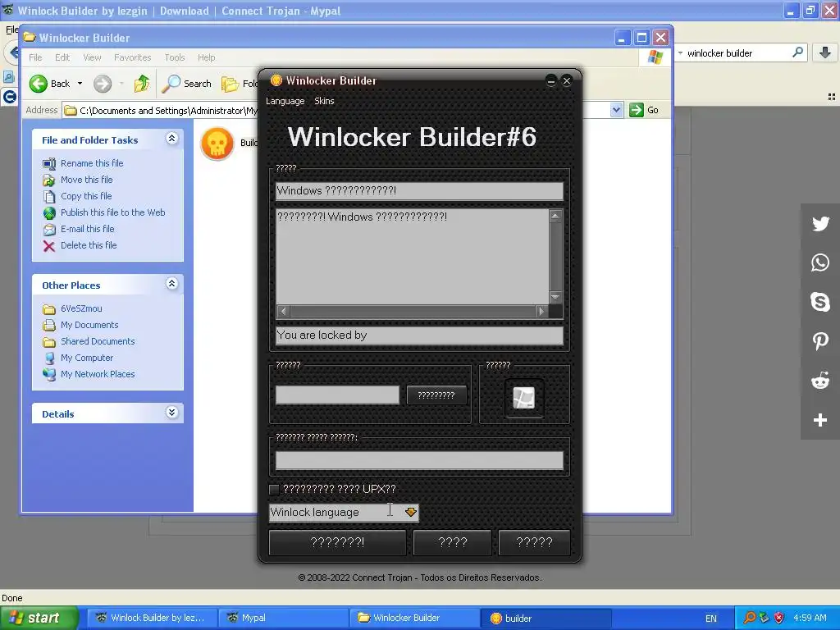Open My Computer link
The width and height of the screenshot is (840, 630).
[x=87, y=358]
